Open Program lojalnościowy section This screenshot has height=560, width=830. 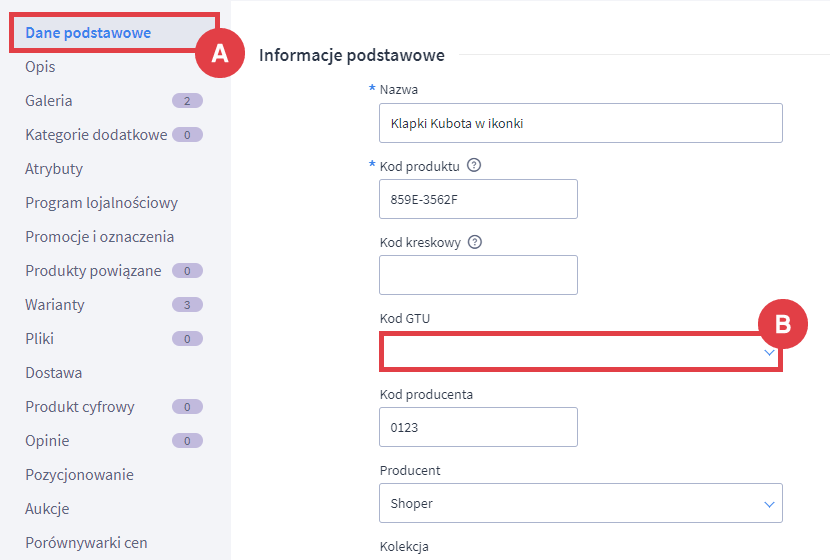(x=101, y=203)
